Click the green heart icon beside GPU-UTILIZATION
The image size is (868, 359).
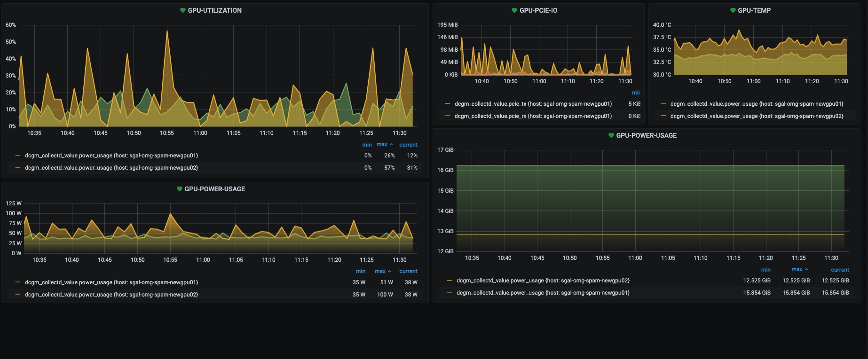(183, 10)
